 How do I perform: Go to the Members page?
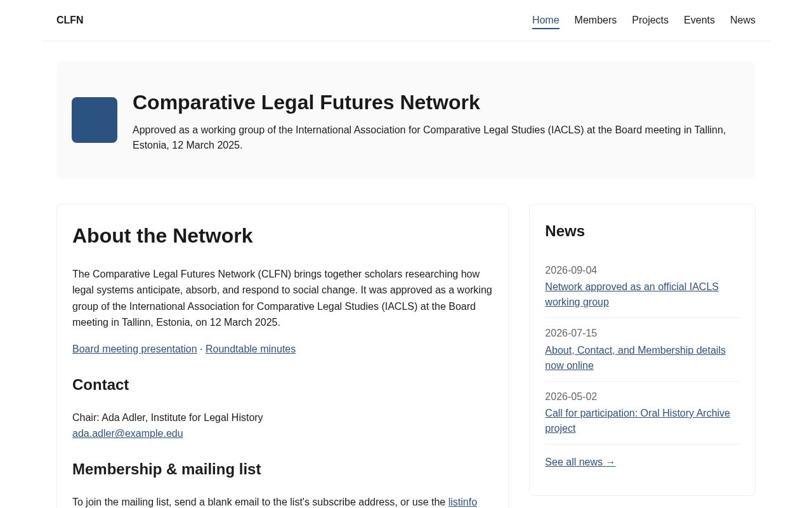point(595,20)
